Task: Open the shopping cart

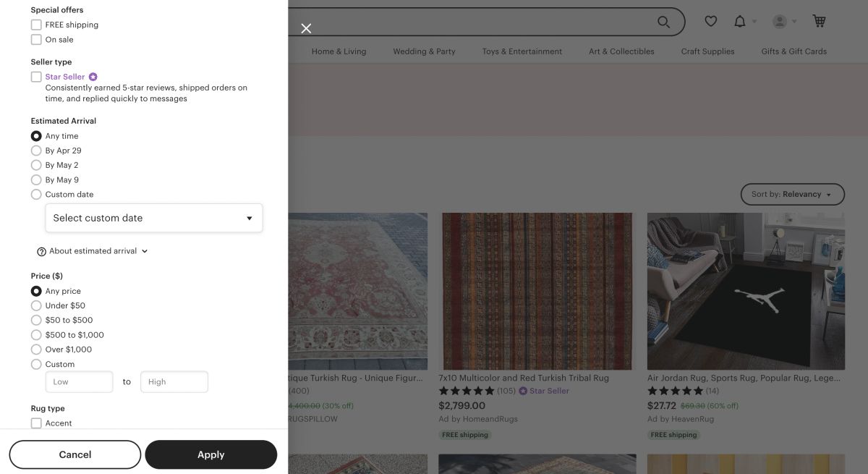Action: [x=819, y=21]
